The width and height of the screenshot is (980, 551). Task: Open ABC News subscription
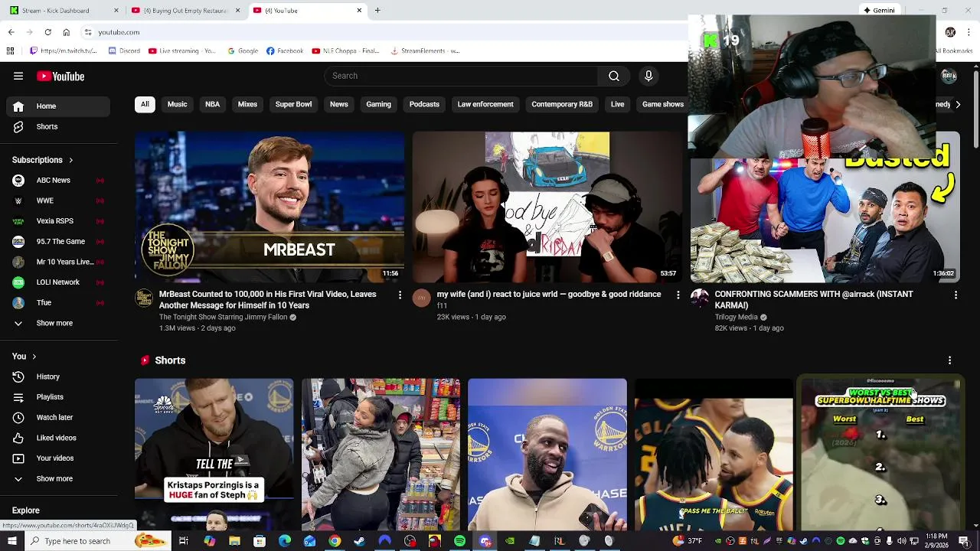[x=58, y=181]
